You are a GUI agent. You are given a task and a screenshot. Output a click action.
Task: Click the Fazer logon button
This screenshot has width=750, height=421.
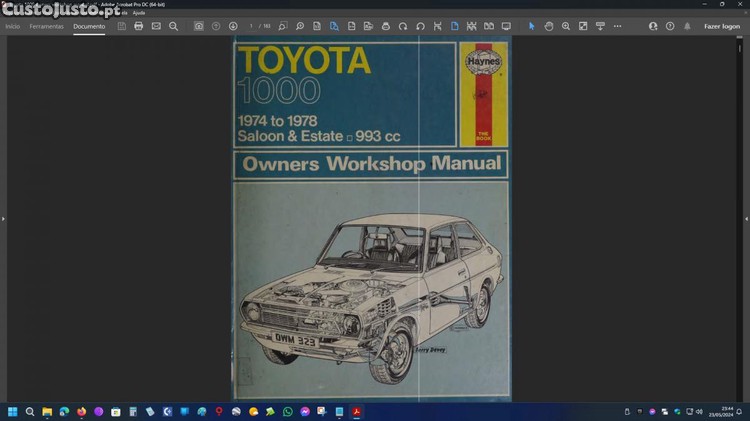pos(721,26)
